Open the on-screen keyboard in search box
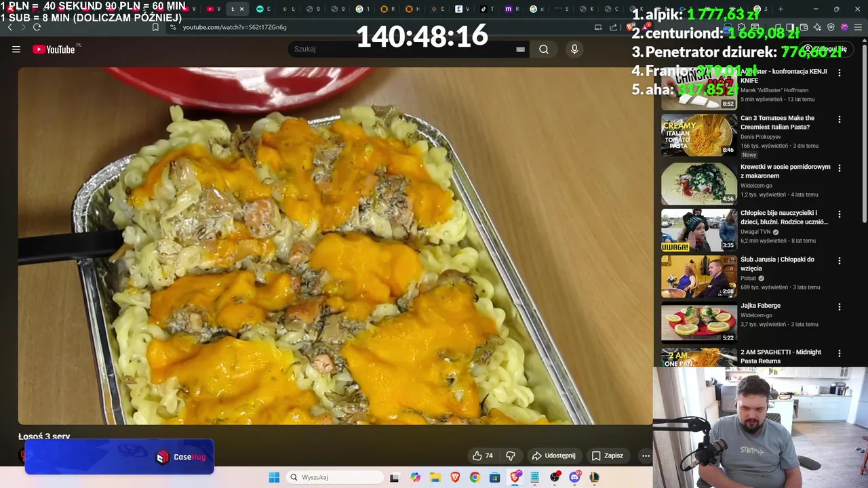 click(x=520, y=49)
